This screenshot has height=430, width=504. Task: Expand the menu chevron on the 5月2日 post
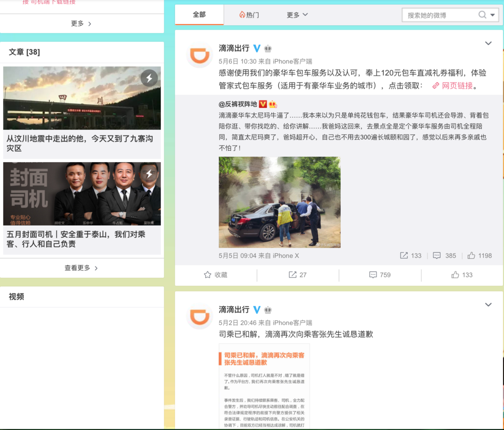click(x=488, y=305)
